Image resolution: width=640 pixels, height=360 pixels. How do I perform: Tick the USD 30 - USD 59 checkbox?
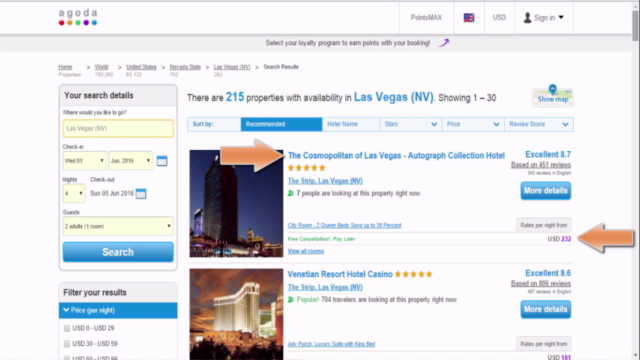[x=67, y=344]
